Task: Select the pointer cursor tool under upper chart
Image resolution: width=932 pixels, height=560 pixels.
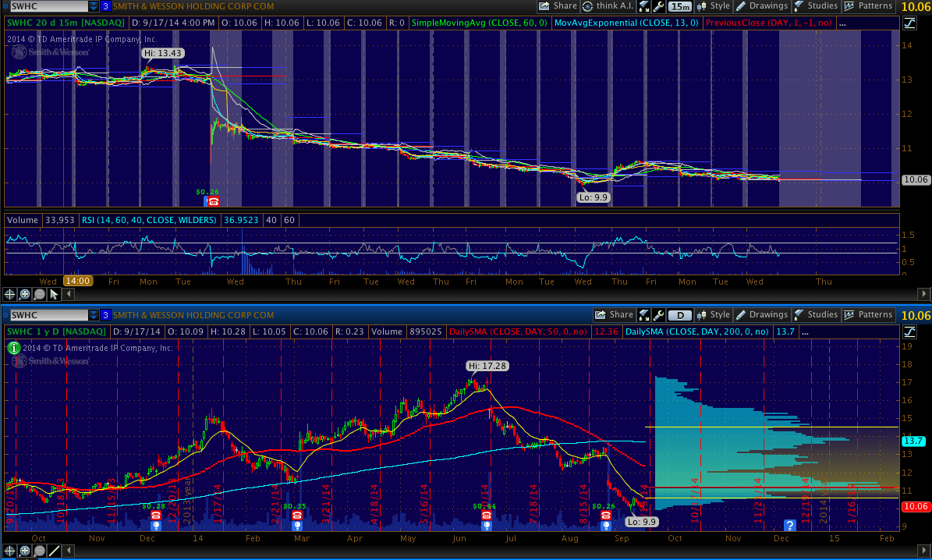Action: coord(54,294)
